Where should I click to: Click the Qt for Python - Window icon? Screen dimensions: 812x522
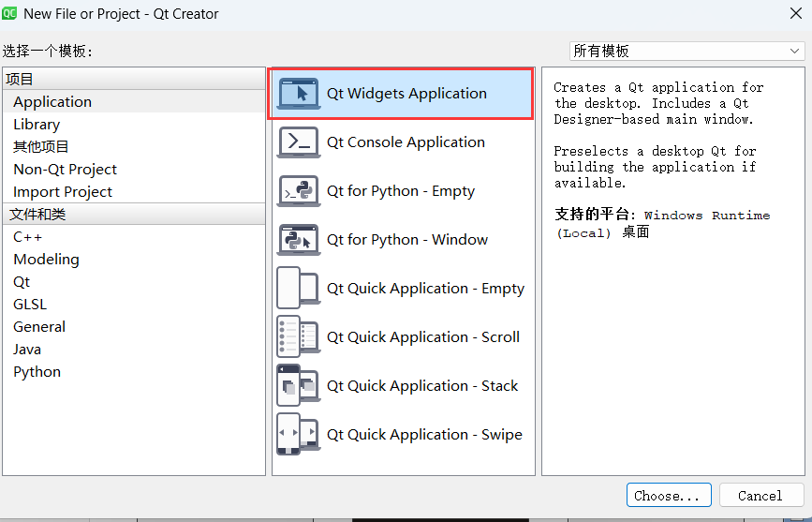(x=298, y=240)
